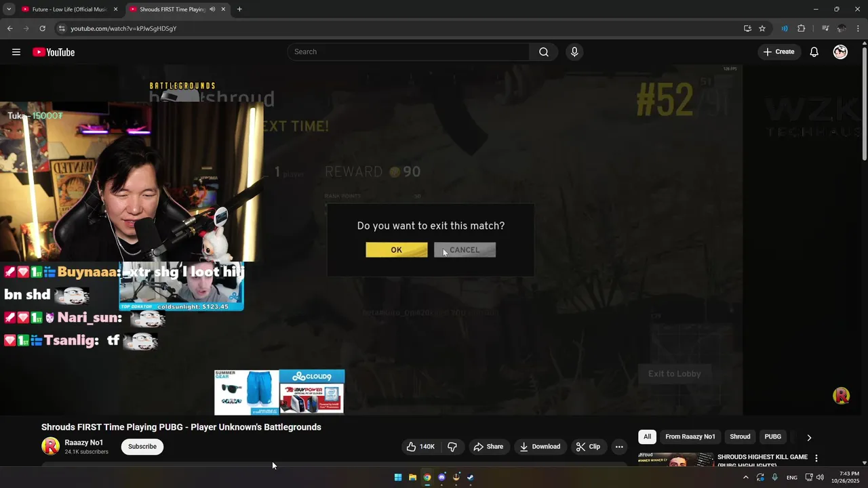
Task: Open Shrouds Highest Kill Game thumbnail
Action: [x=675, y=459]
